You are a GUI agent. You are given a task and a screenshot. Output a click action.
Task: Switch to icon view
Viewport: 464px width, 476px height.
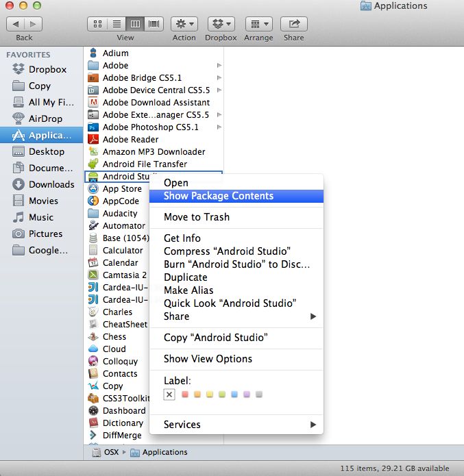tap(97, 24)
